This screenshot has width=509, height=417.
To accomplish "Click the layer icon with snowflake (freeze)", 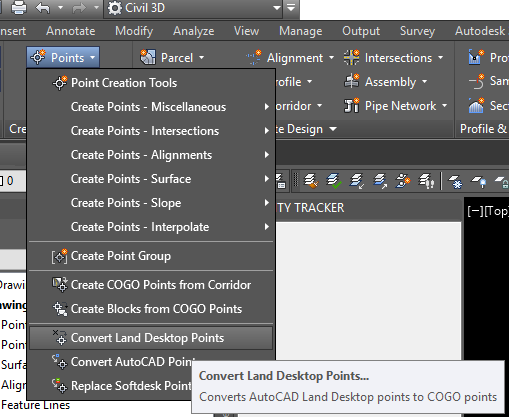I will coord(455,182).
